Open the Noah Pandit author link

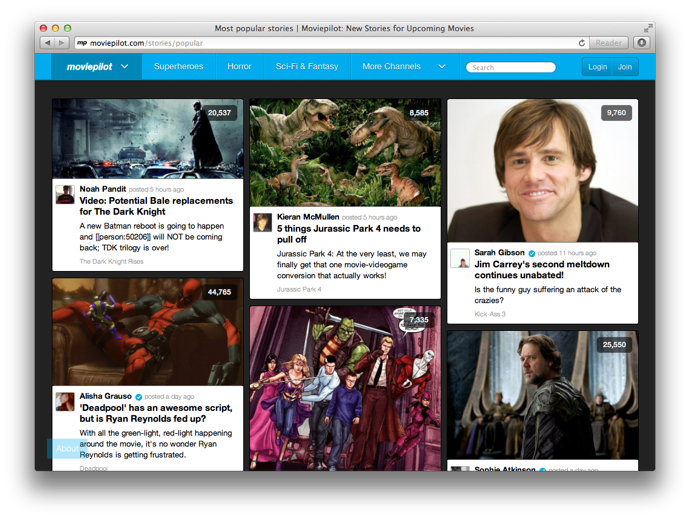click(x=103, y=189)
